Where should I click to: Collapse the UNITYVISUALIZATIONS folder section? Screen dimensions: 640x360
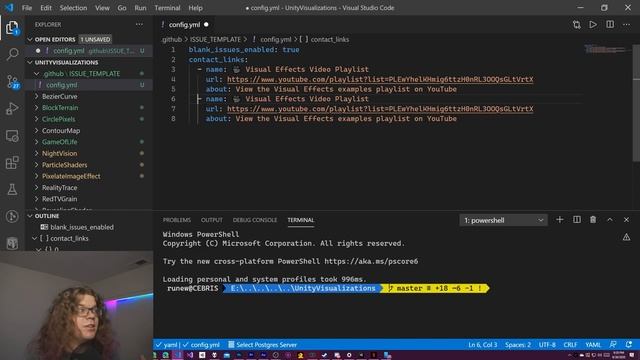pyautogui.click(x=30, y=62)
